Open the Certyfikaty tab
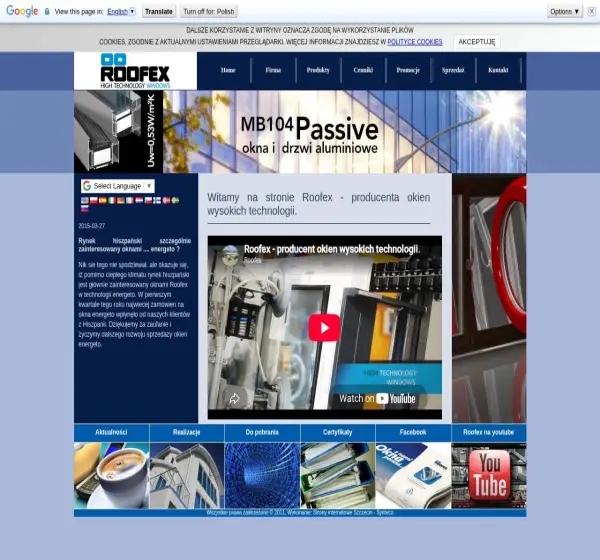The image size is (600, 560). 338,433
